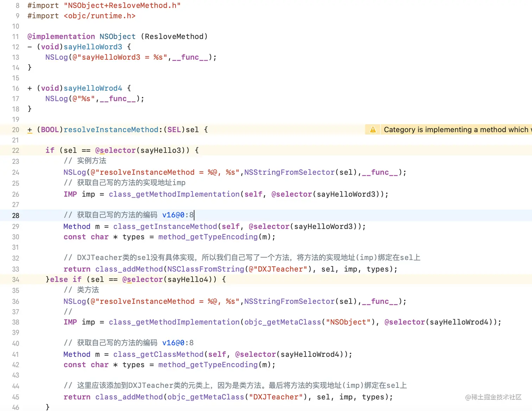Screen dimensions: 532x411
Task: Click objc_getMetaClass("NSObject") on line 38
Action: coord(310,322)
